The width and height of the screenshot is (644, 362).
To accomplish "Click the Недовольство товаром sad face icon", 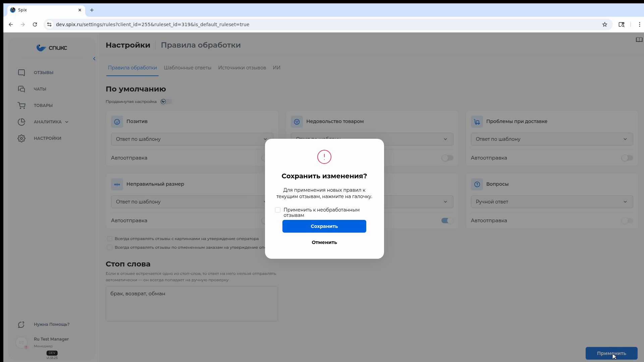I will tap(297, 122).
